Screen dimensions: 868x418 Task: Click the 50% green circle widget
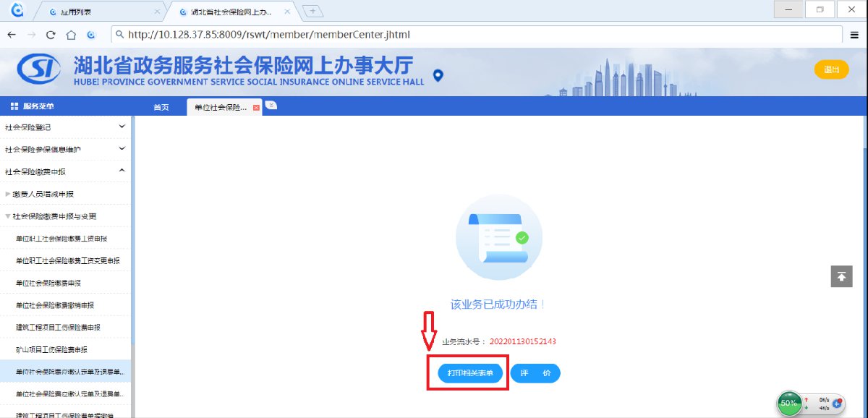pos(789,402)
